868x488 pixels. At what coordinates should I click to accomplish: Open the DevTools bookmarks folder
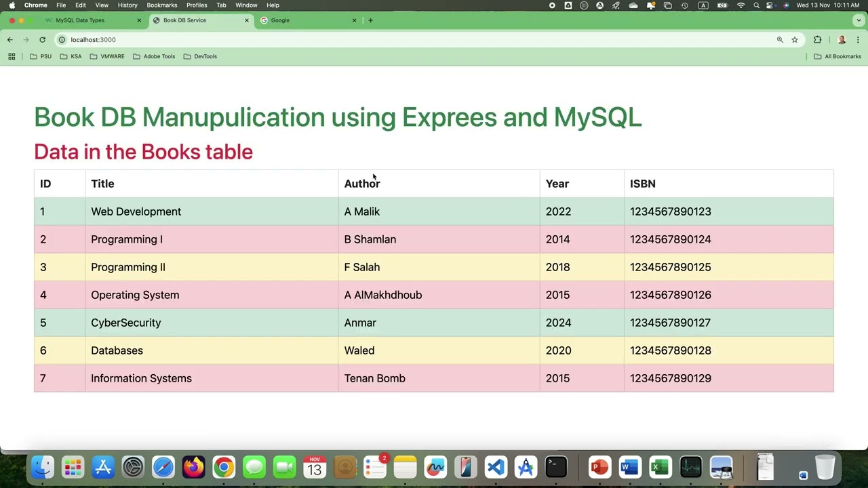[200, 56]
